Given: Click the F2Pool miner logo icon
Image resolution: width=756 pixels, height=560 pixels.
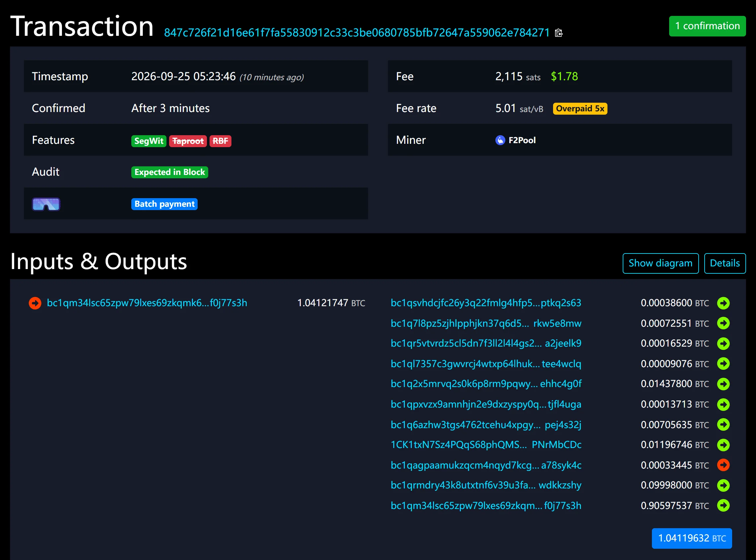Looking at the screenshot, I should click(x=500, y=140).
